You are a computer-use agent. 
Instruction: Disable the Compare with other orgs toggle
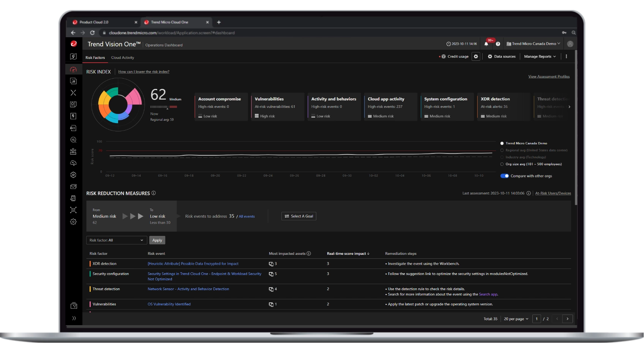pos(504,176)
